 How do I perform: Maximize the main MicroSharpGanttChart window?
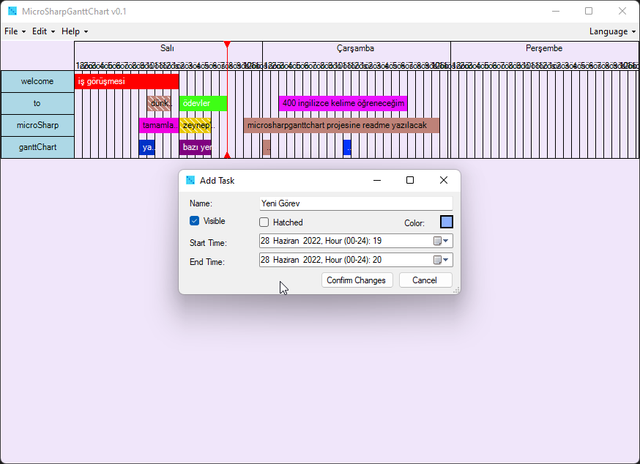point(588,11)
